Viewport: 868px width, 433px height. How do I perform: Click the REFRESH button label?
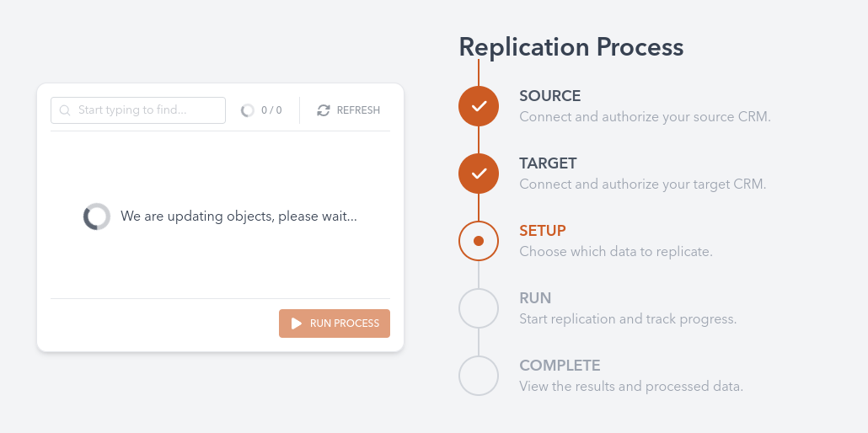(x=358, y=110)
